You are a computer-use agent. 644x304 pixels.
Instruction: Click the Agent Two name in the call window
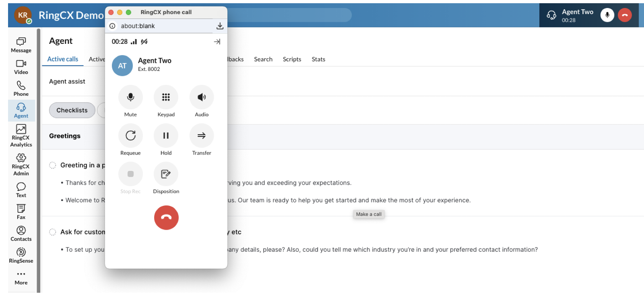pos(155,61)
